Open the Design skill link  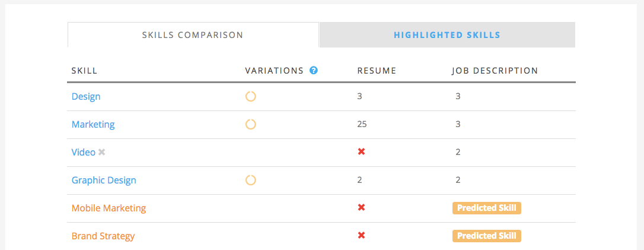(86, 97)
